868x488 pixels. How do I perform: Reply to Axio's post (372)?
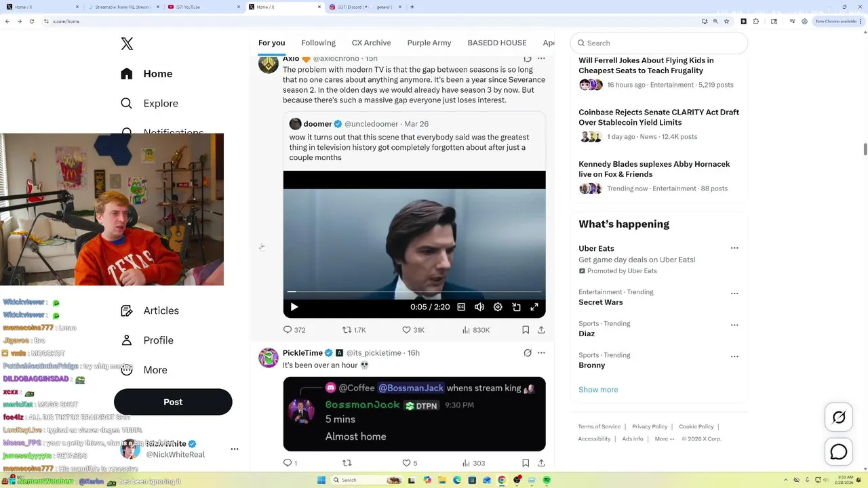(294, 330)
